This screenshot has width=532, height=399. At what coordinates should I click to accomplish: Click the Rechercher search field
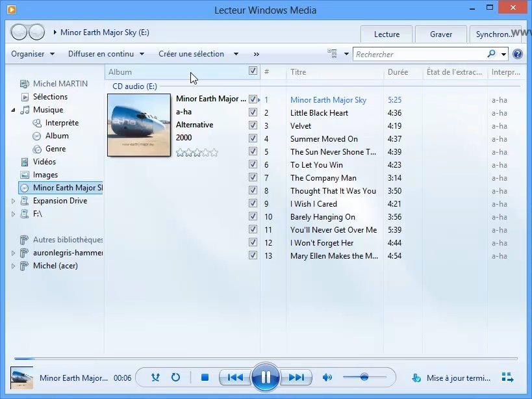click(419, 55)
